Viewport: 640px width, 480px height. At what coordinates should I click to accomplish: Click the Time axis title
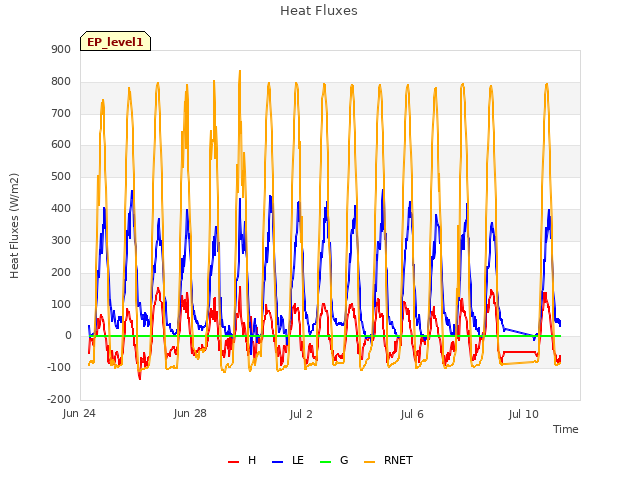coord(566,429)
